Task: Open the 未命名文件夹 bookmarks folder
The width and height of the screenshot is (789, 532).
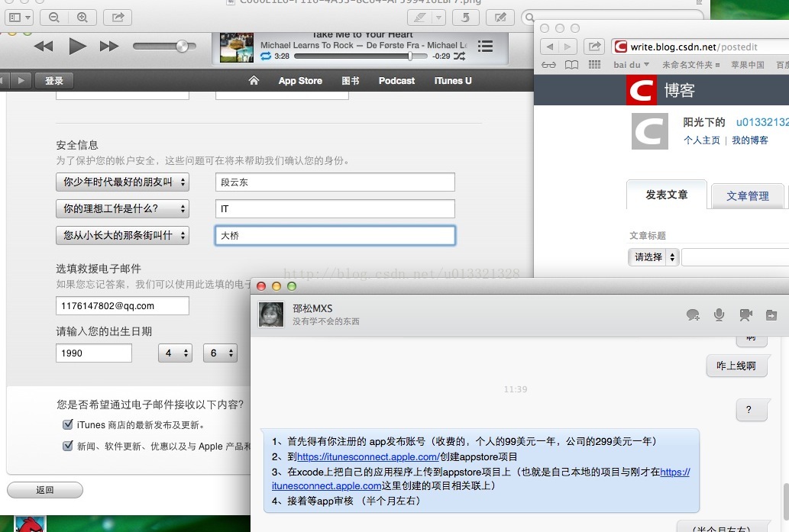Action: tap(690, 65)
